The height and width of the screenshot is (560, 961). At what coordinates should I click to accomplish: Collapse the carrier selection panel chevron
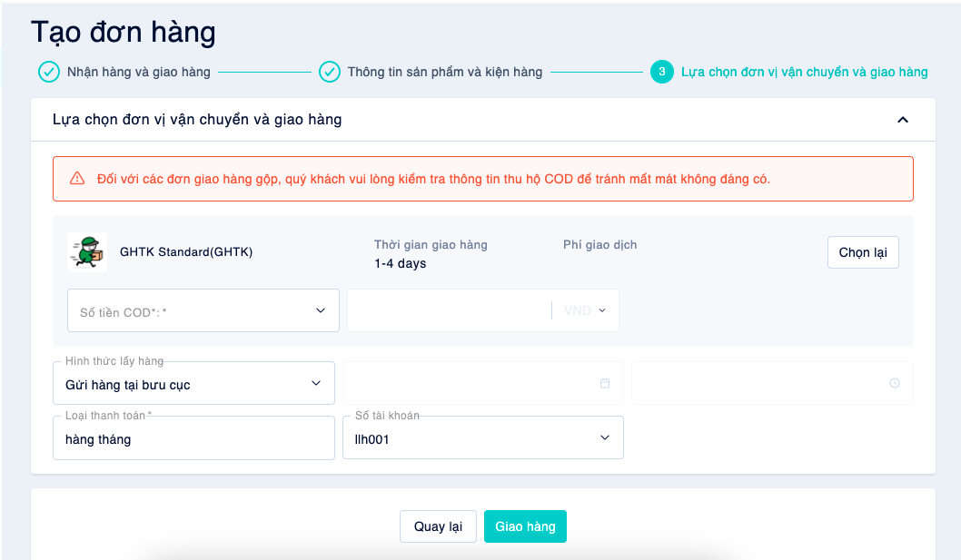point(903,120)
